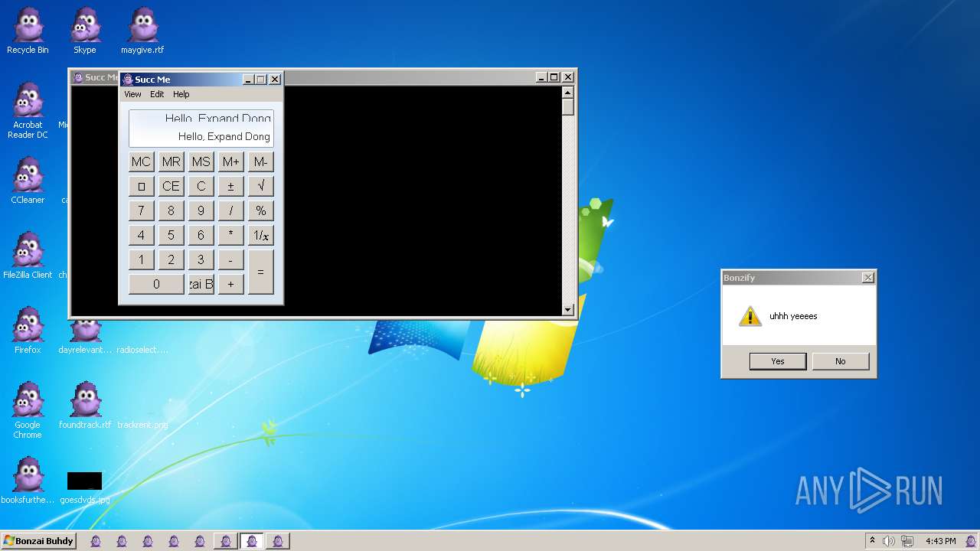Click the MS memory store button
This screenshot has height=551, width=980.
tap(201, 161)
